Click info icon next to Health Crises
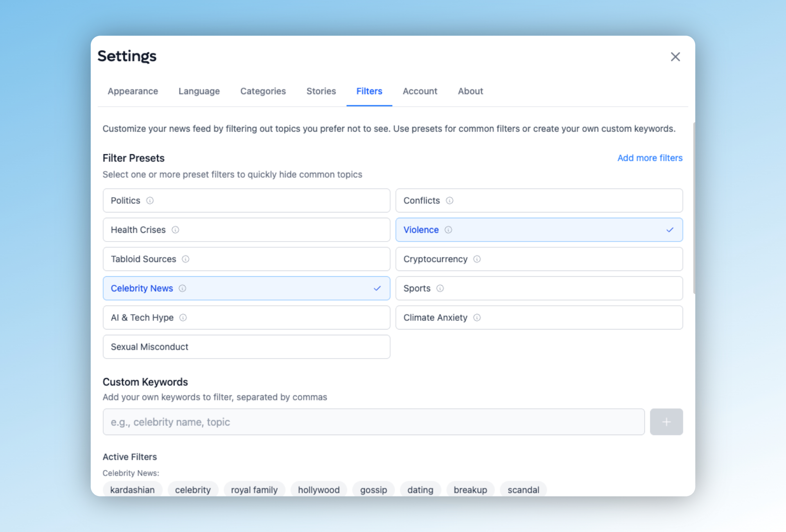786x532 pixels. [175, 230]
